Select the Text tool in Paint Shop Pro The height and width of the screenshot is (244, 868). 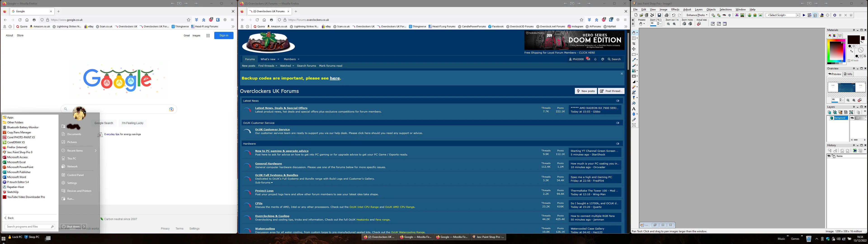[x=634, y=109]
